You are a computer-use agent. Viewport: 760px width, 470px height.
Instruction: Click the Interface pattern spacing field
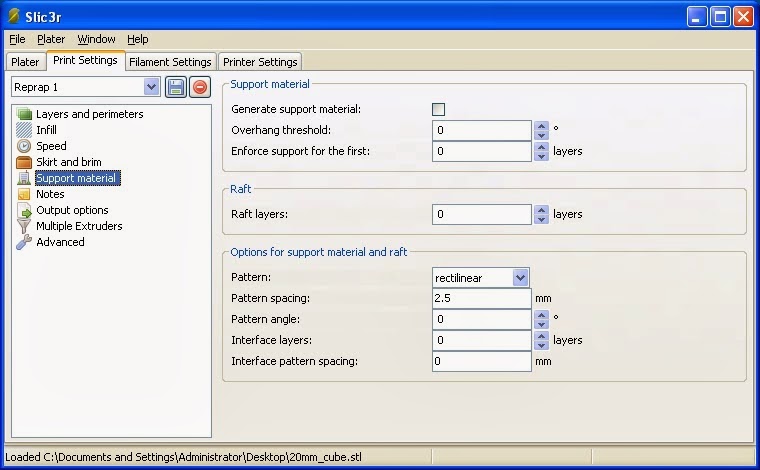(482, 361)
